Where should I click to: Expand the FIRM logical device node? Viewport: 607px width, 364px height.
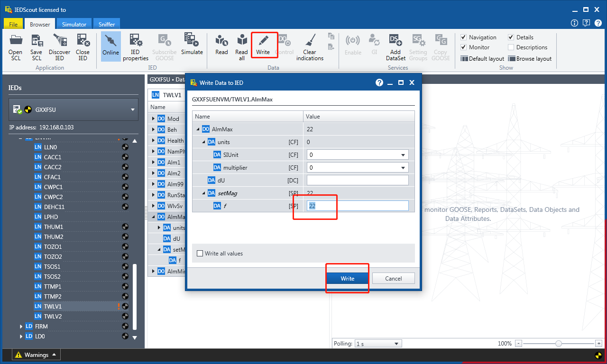[21, 327]
